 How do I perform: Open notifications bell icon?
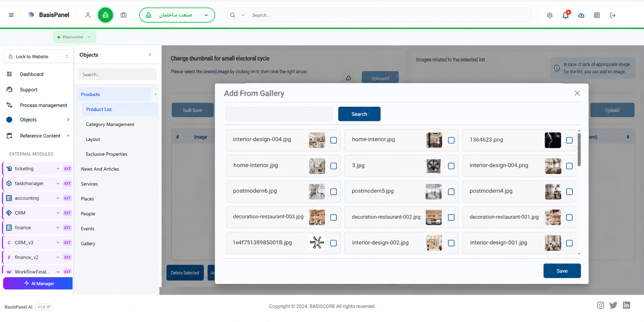point(566,15)
